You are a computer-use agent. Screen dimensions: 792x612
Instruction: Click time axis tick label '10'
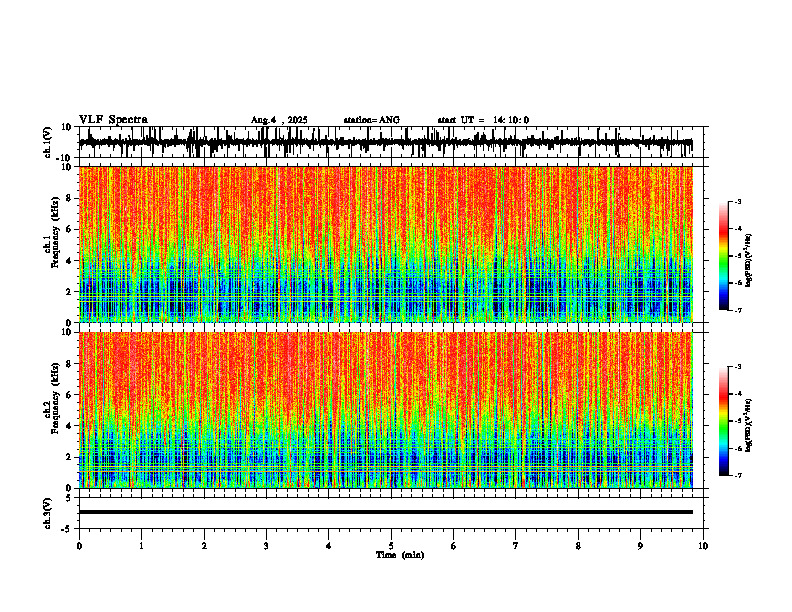pos(703,546)
